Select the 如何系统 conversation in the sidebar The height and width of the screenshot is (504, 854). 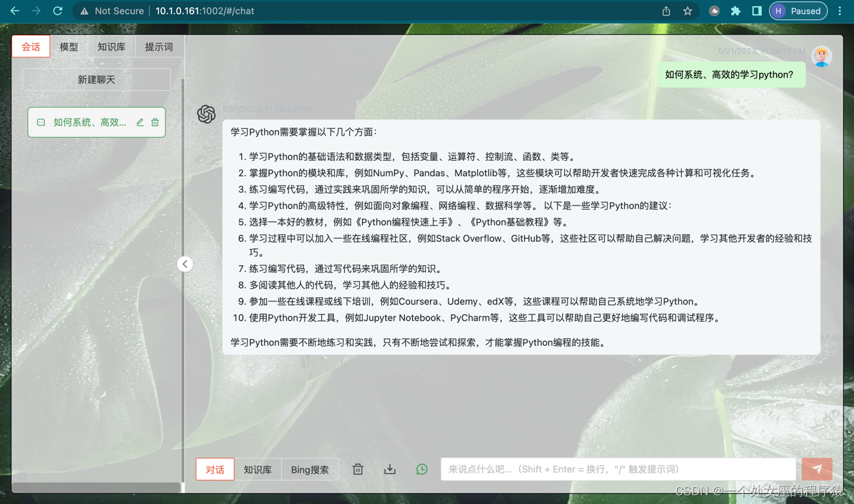(x=87, y=122)
